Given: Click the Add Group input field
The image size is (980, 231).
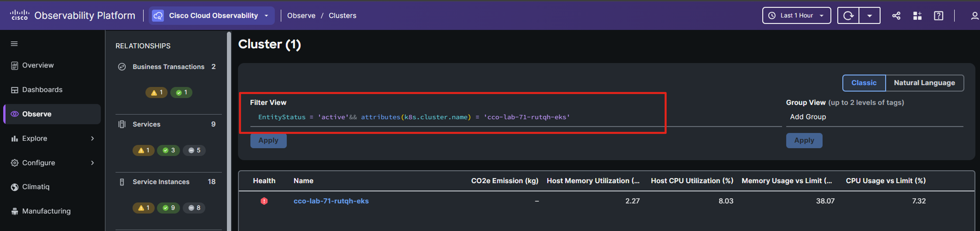Looking at the screenshot, I should click(x=874, y=117).
